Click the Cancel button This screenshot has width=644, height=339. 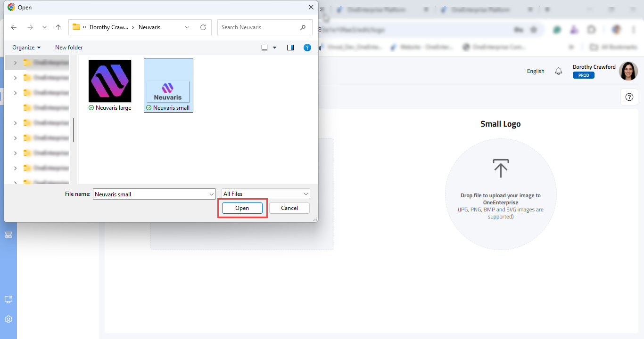[289, 208]
